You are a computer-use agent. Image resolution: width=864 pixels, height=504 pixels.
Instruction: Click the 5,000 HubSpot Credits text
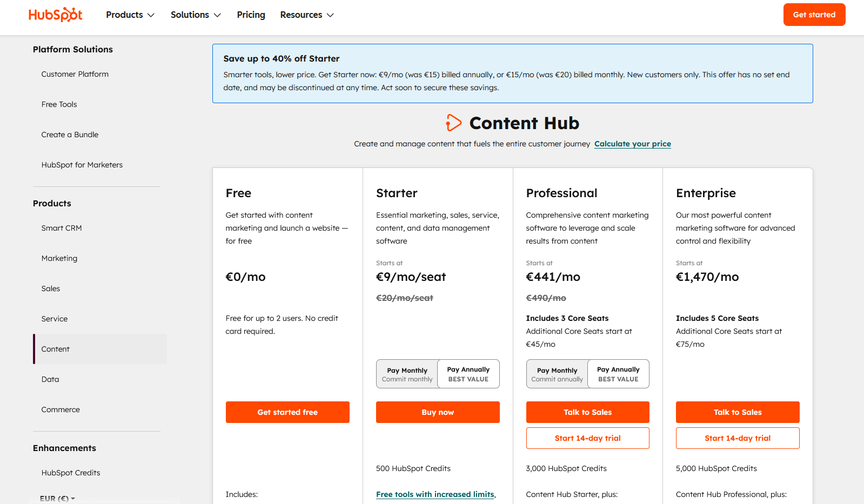[716, 468]
